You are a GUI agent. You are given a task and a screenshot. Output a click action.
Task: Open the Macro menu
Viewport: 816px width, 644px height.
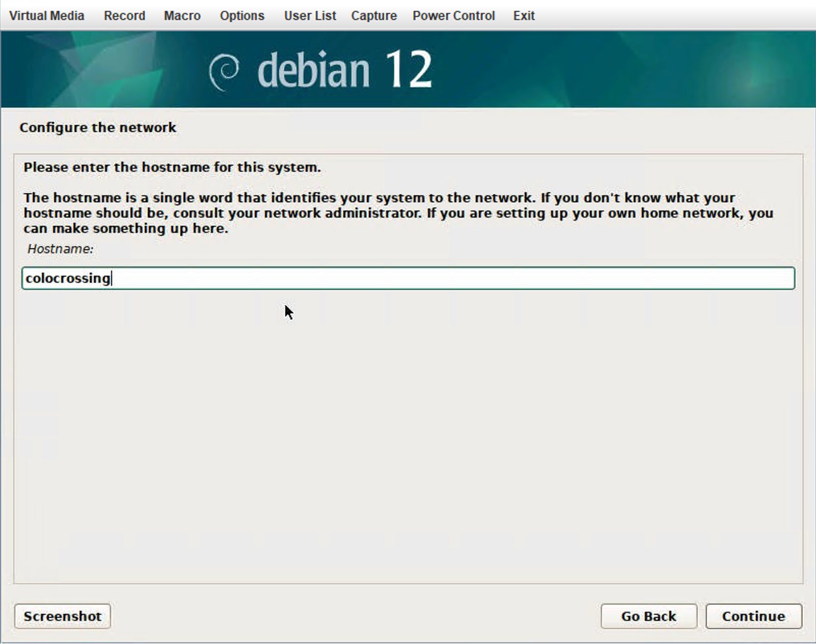(x=182, y=16)
